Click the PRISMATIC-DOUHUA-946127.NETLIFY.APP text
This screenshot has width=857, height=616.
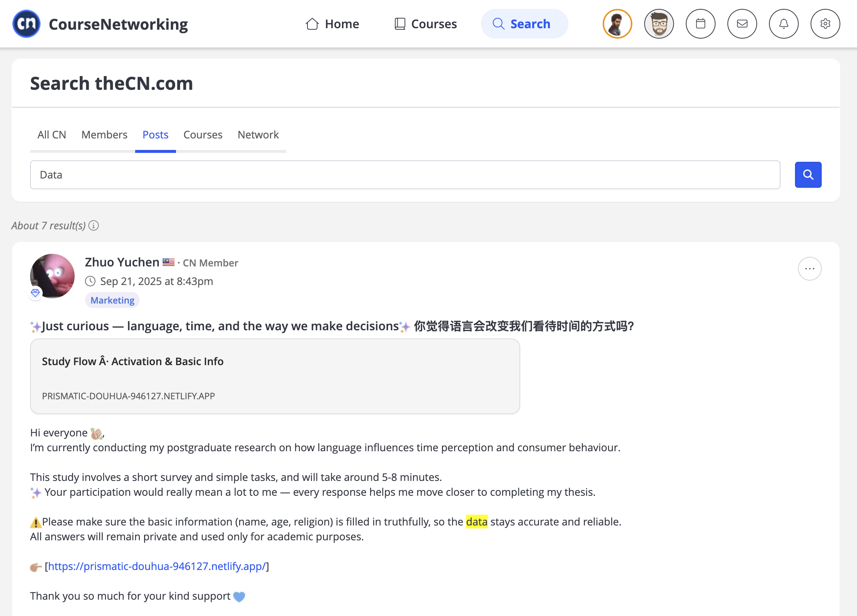128,396
